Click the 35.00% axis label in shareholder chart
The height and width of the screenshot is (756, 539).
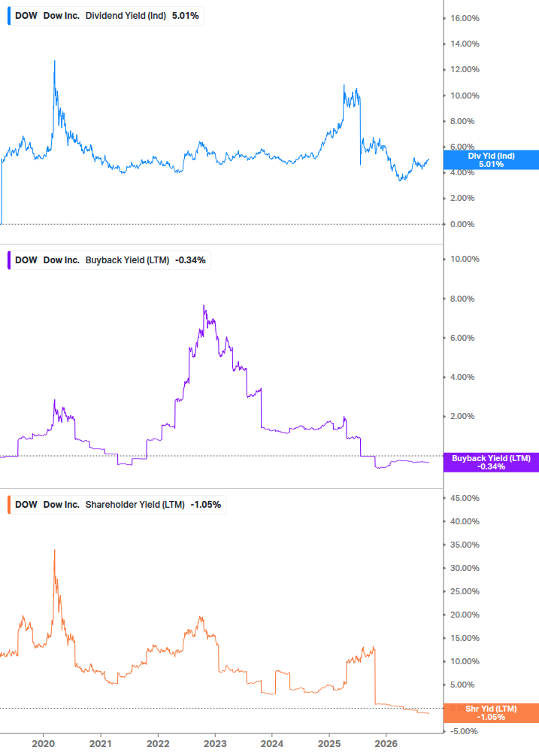(x=465, y=545)
